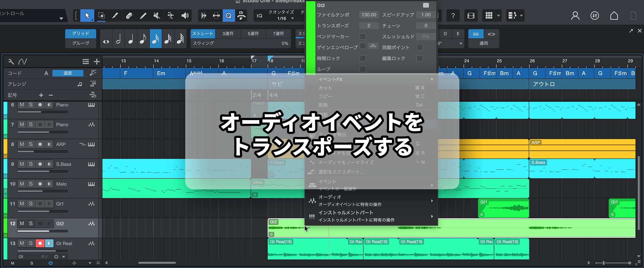Screen dimensions: 644x268
Task: Click the 適用 apply button
Action: click(x=484, y=43)
